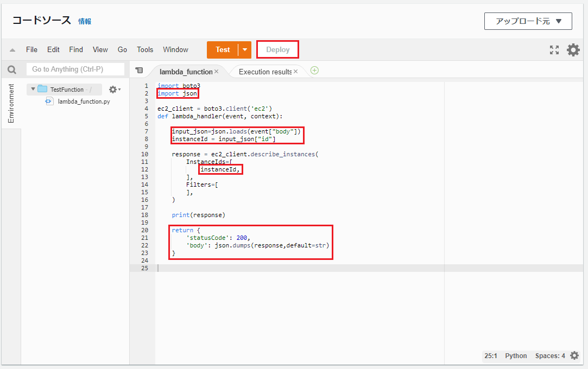
Task: Open the アップロード元 dropdown
Action: coord(528,21)
